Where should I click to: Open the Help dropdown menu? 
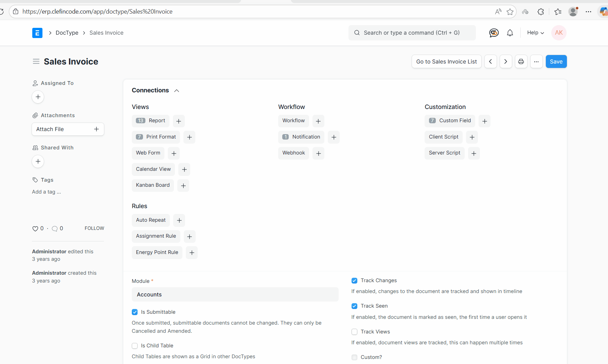(x=535, y=33)
